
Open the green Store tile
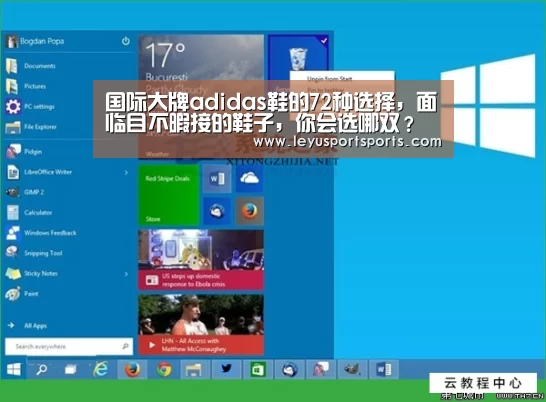coord(169,195)
